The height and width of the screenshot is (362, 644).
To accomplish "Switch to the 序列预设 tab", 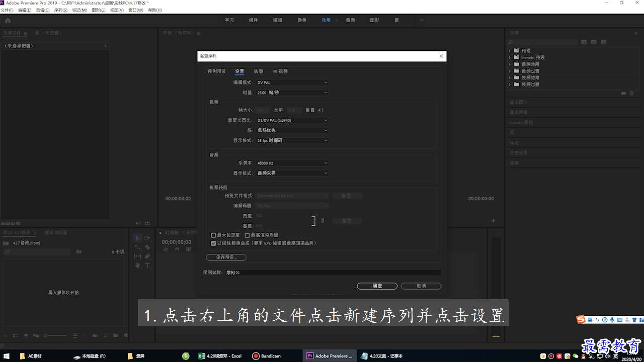I will pos(217,71).
